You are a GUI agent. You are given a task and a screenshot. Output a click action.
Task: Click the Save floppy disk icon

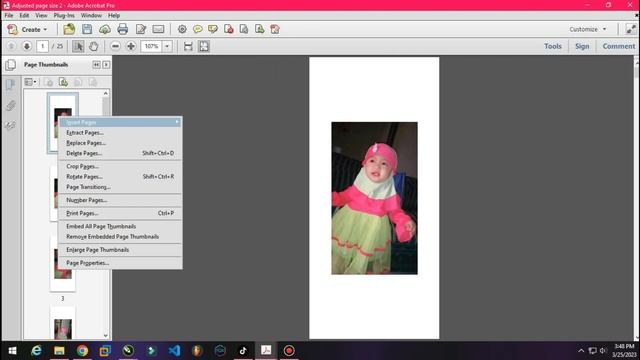click(x=87, y=29)
